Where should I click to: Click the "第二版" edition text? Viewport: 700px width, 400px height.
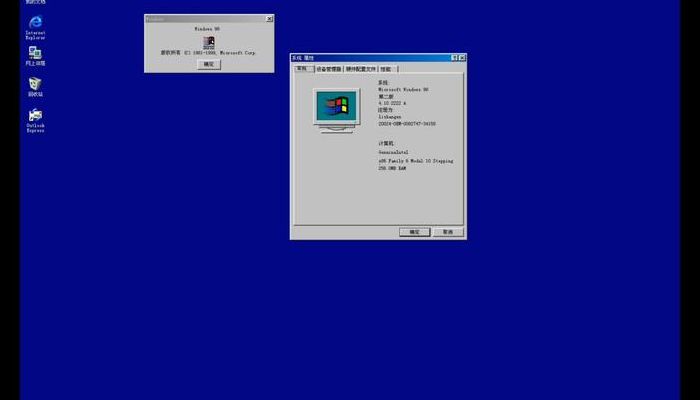coord(386,96)
